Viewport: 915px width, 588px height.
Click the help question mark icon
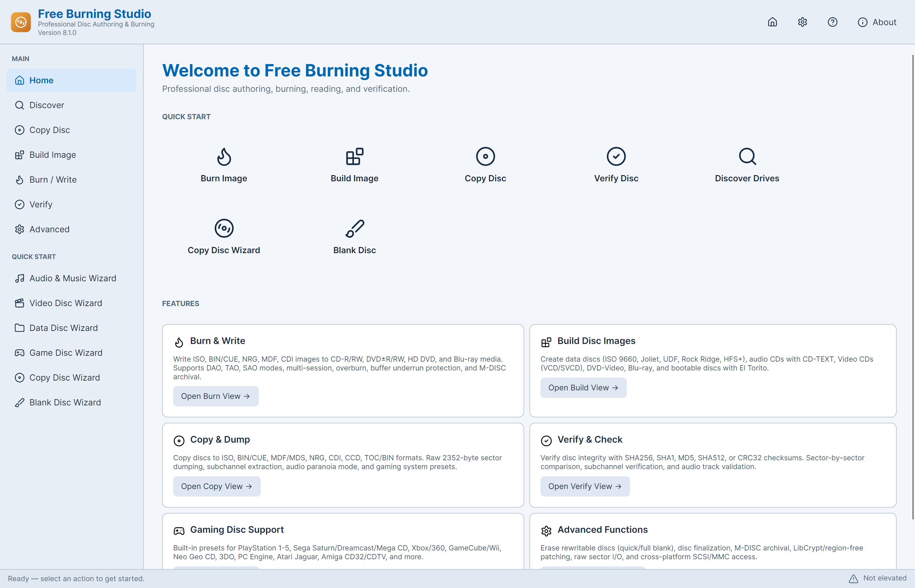pos(832,22)
